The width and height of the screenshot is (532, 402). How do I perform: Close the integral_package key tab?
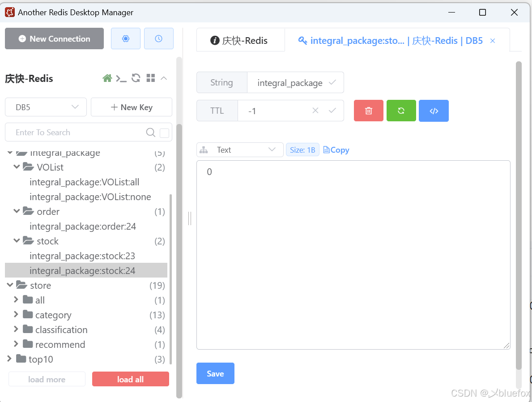[x=493, y=41]
